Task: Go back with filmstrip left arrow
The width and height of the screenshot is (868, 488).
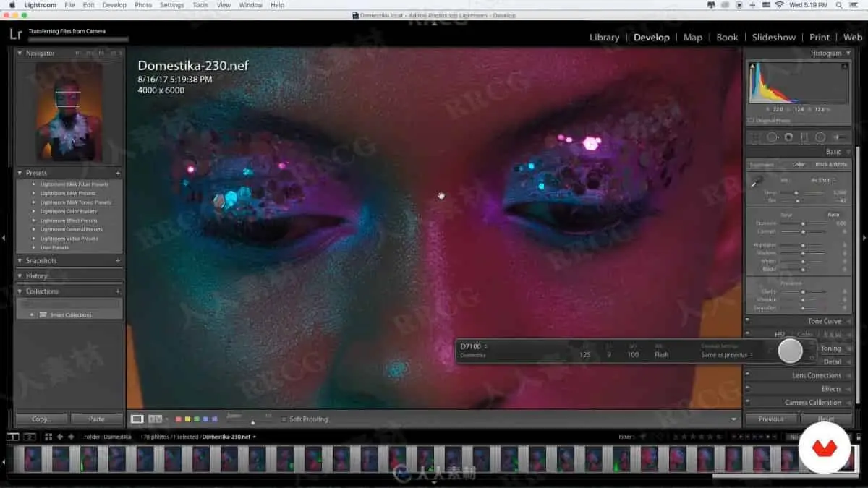Action: pos(61,437)
